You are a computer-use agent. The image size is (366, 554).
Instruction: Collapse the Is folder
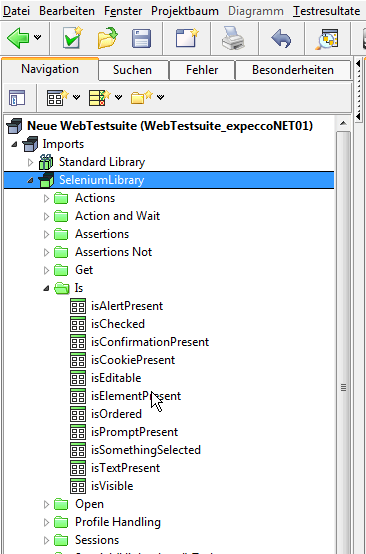click(46, 289)
